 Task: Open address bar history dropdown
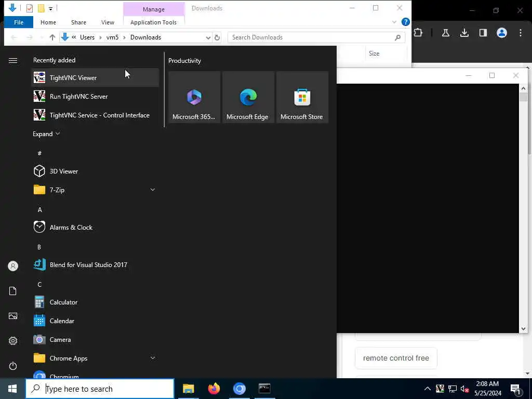click(208, 37)
